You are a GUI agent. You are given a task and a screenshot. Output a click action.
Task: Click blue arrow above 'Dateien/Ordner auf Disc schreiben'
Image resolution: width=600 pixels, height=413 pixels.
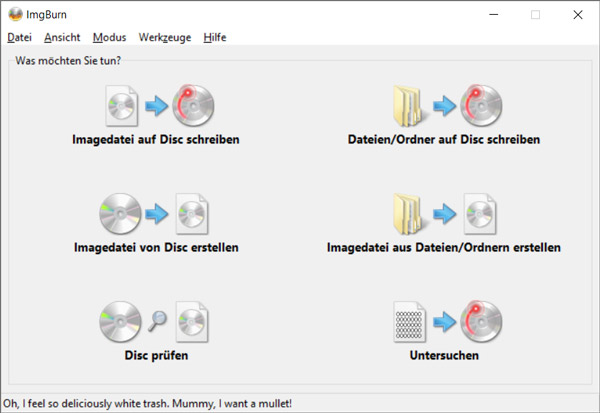coord(444,106)
